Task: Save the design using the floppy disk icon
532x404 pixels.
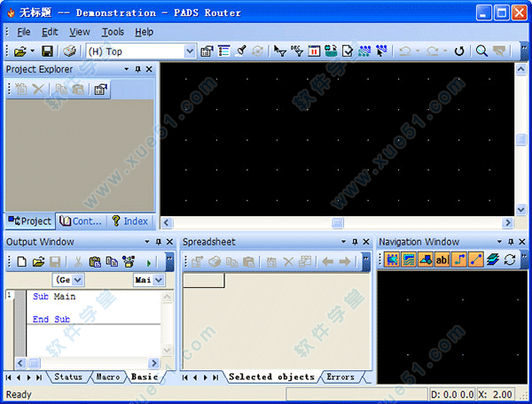Action: coord(48,51)
